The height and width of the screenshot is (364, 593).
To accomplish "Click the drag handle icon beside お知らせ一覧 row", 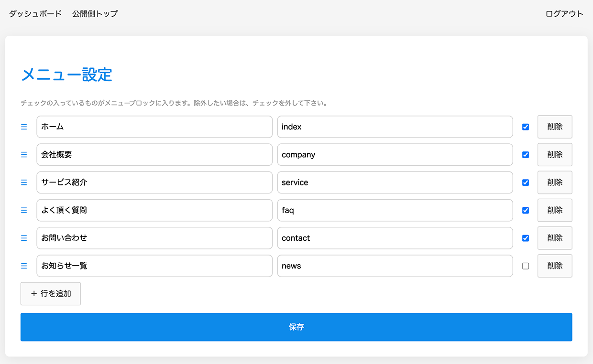I will (24, 266).
